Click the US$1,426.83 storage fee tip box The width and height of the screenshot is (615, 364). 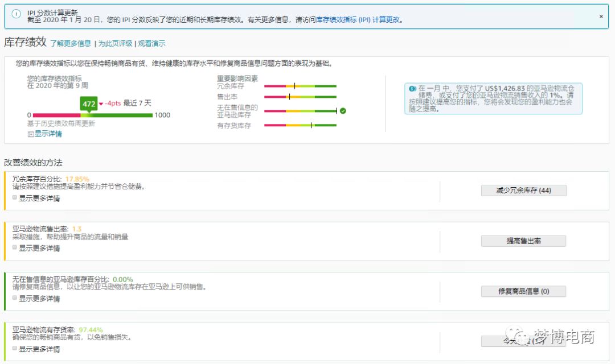pyautogui.click(x=493, y=99)
